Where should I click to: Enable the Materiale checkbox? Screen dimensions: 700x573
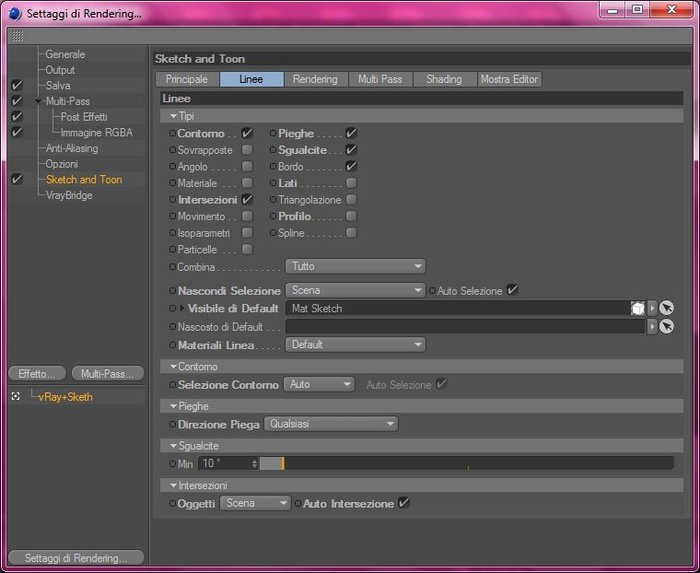[x=247, y=183]
